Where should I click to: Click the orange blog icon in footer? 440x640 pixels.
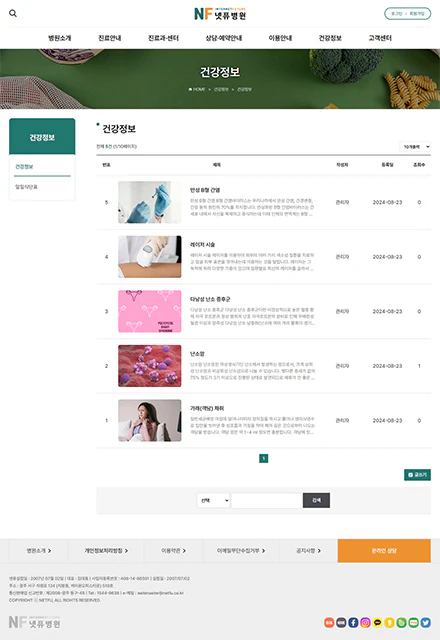329,622
